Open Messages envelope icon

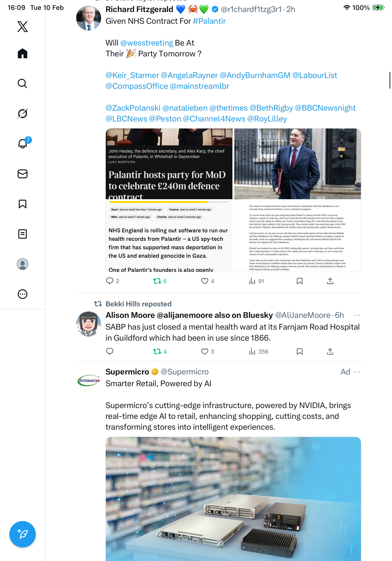point(23,174)
